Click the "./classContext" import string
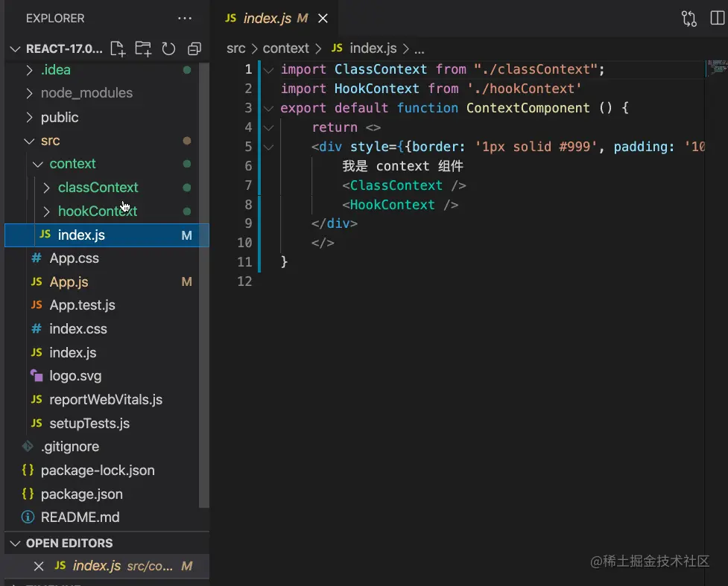Screen dimensions: 728x586 (536, 69)
